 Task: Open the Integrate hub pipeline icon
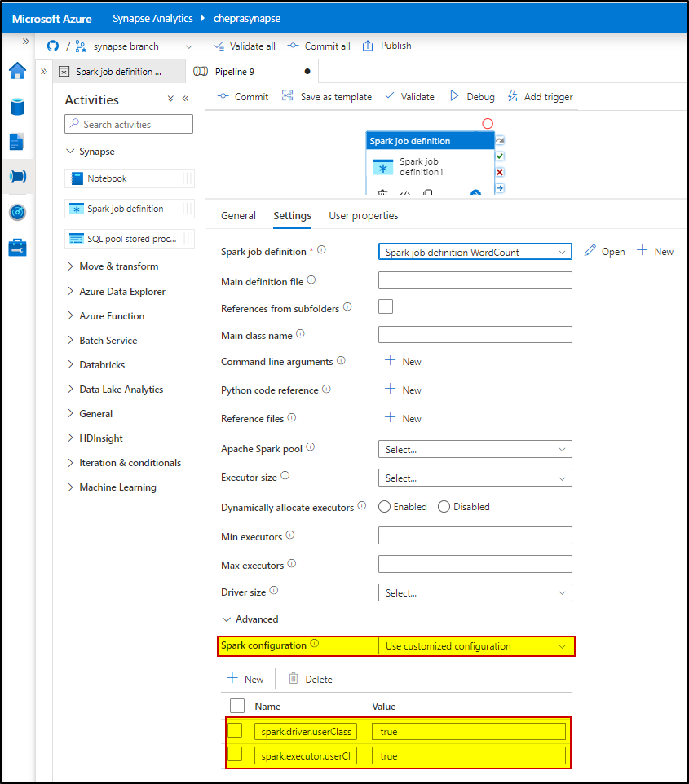click(17, 176)
